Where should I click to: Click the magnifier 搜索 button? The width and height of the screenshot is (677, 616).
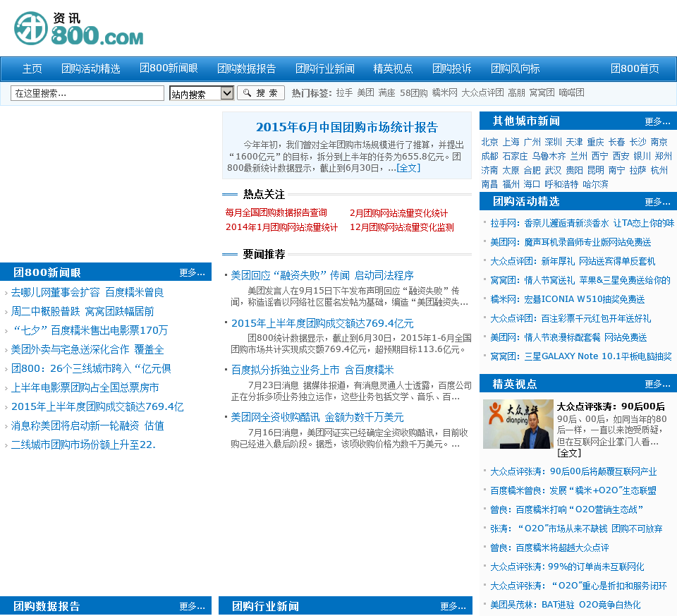(x=261, y=93)
